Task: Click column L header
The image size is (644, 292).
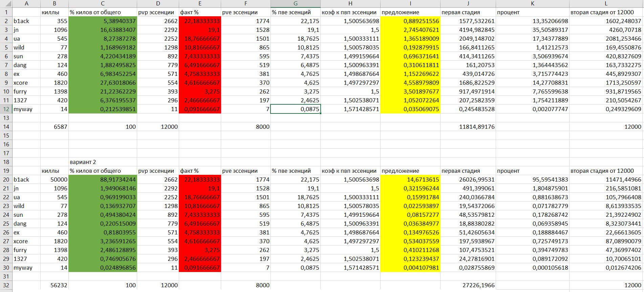Action: coord(606,4)
